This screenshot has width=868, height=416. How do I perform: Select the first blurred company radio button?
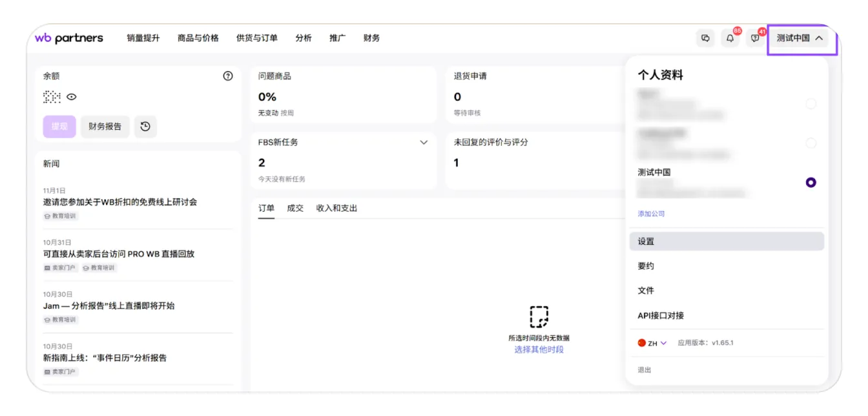pos(811,104)
